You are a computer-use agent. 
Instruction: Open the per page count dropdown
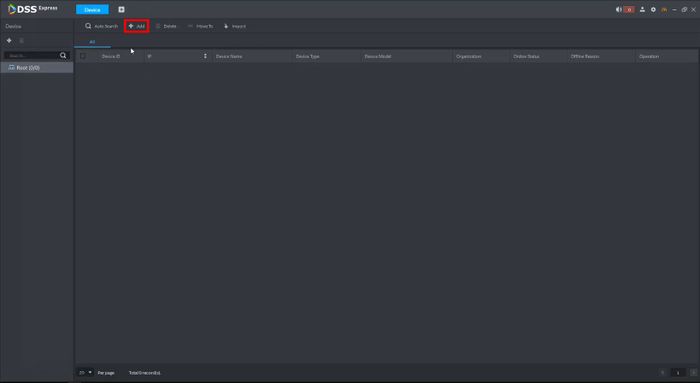(x=85, y=372)
